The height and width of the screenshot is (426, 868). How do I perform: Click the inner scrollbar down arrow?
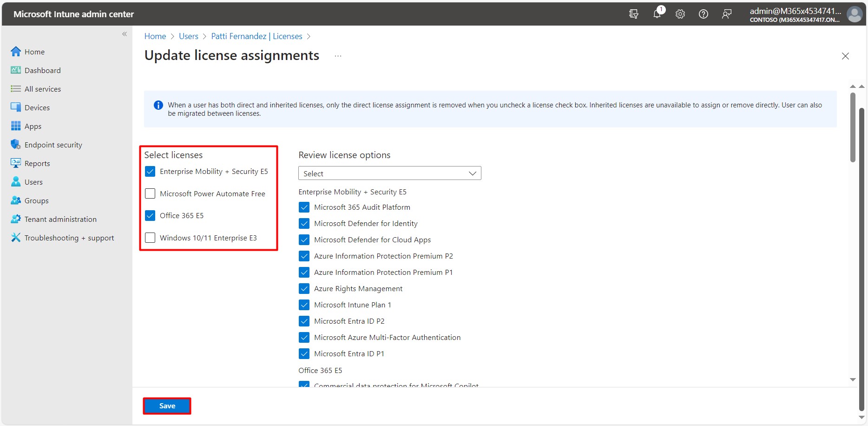(853, 380)
